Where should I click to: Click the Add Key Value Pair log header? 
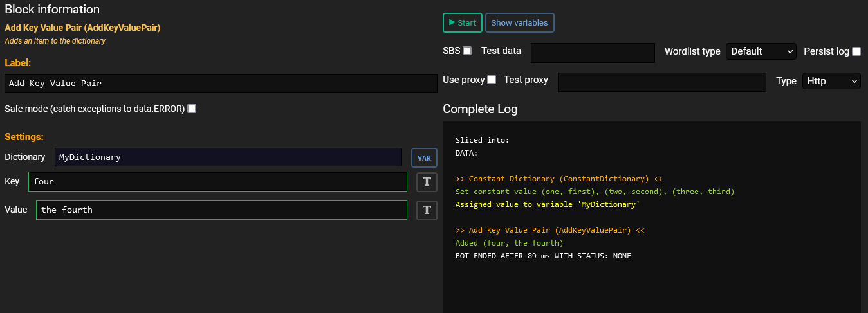coord(550,230)
